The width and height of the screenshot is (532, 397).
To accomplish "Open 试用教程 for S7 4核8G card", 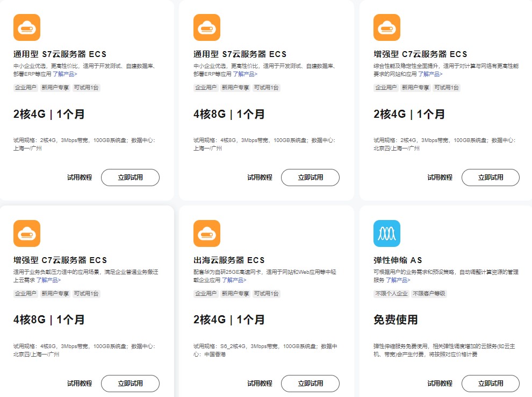I will click(x=260, y=178).
